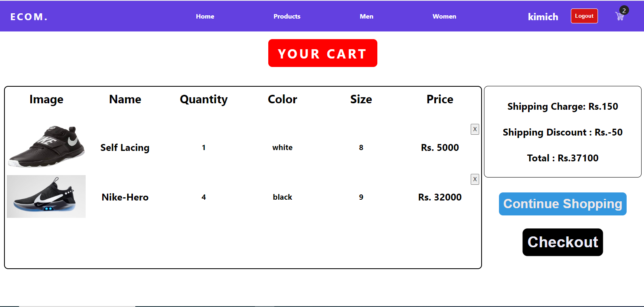The width and height of the screenshot is (644, 307).
Task: Click the cart item count badge
Action: [623, 10]
